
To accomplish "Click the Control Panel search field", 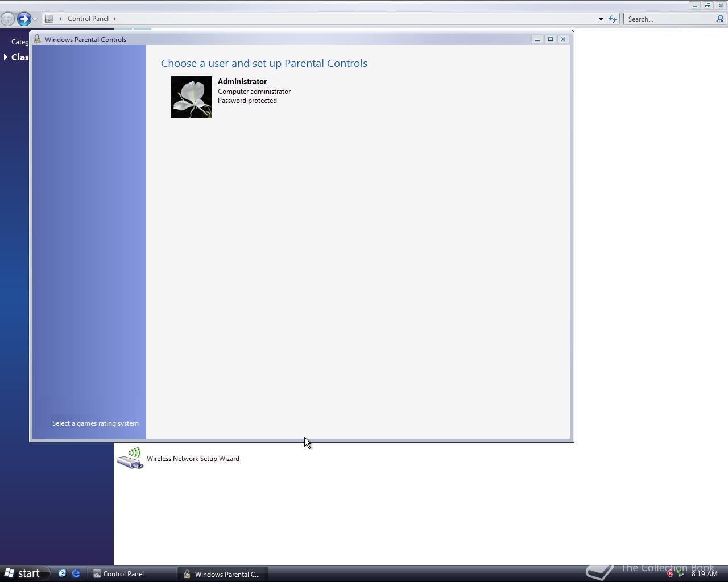I will point(670,19).
